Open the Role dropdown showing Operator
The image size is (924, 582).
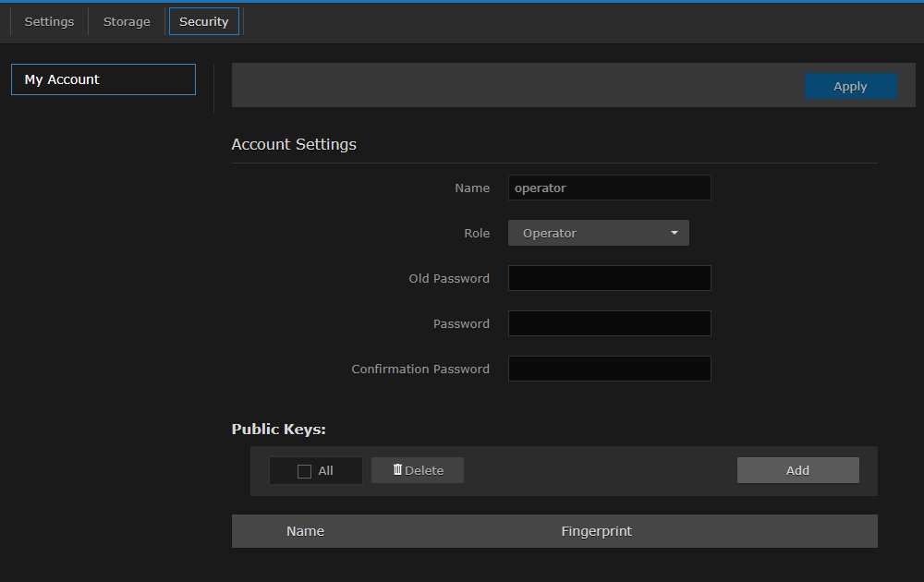pos(598,233)
